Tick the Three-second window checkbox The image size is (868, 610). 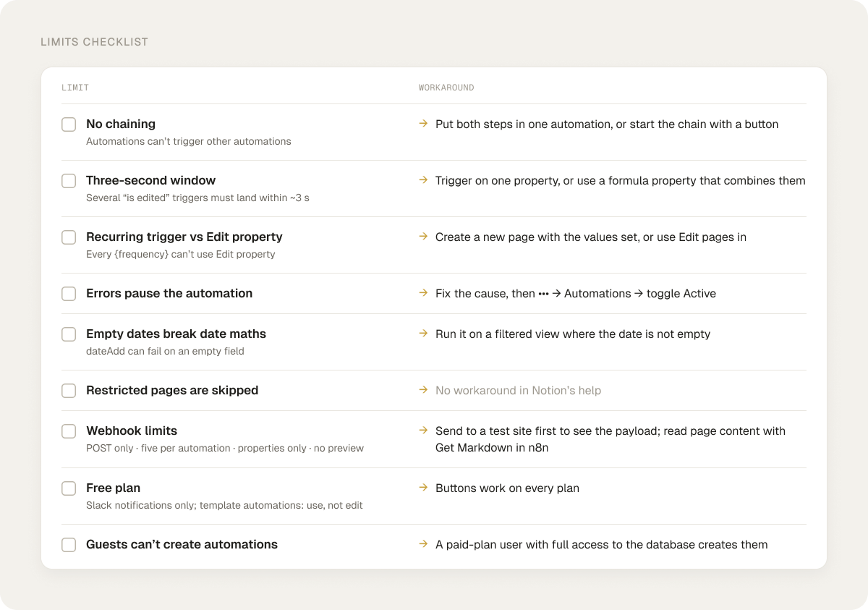pyautogui.click(x=69, y=181)
